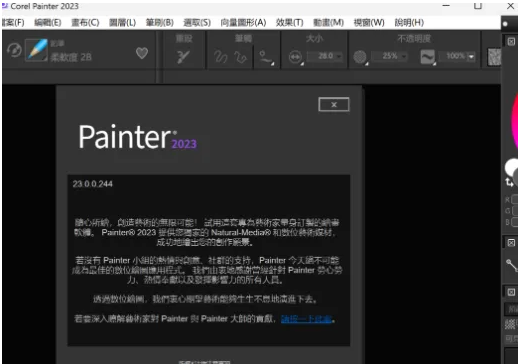Viewport: 519px width, 364px height.
Task: Click the reset tool icon under 重設
Action: [x=183, y=57]
